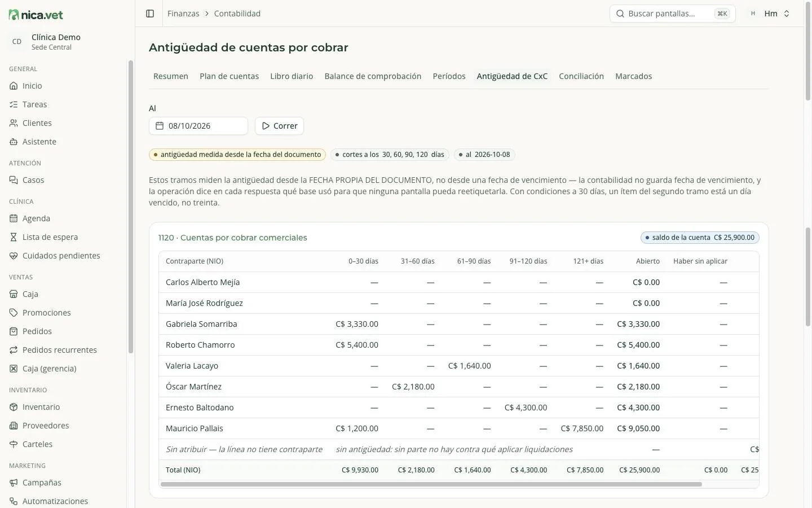Click the Pedidos recurrentes repeat icon

[x=14, y=350]
